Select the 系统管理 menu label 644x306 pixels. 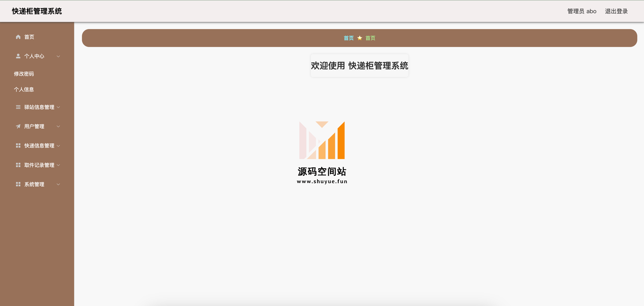[34, 184]
